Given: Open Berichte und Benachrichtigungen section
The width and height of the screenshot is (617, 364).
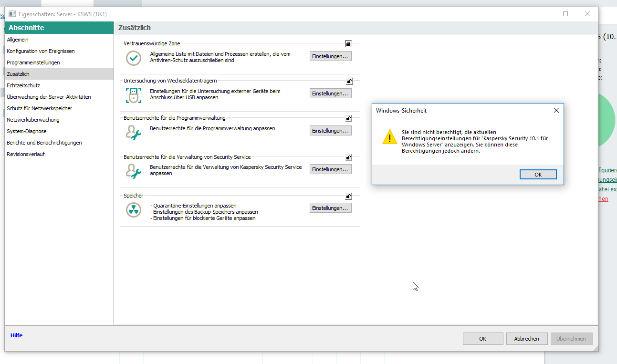Looking at the screenshot, I should (59, 143).
